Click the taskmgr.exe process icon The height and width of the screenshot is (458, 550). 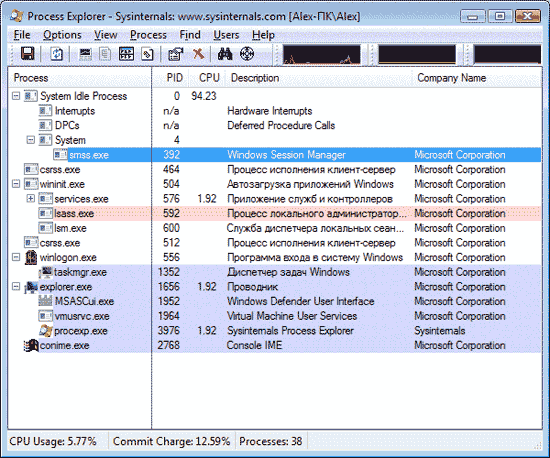[46, 272]
